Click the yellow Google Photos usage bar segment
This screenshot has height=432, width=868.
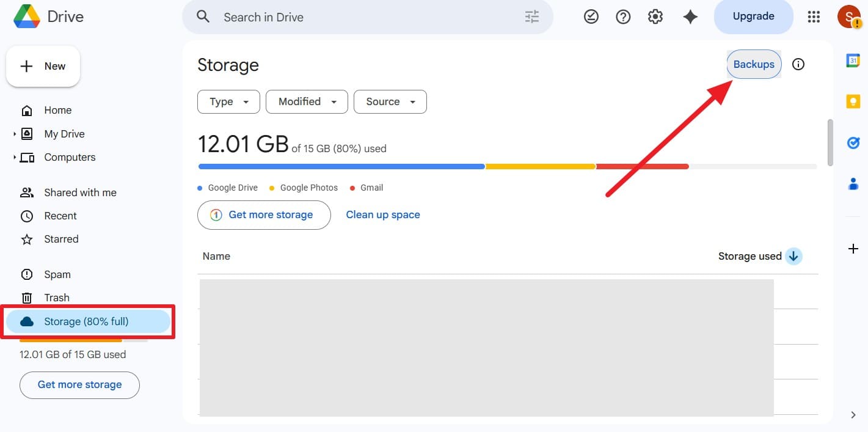[x=540, y=166]
